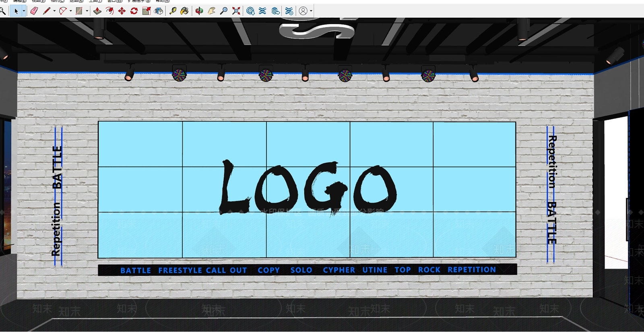Activate the Scale tool
The image size is (644, 332).
[x=147, y=11]
